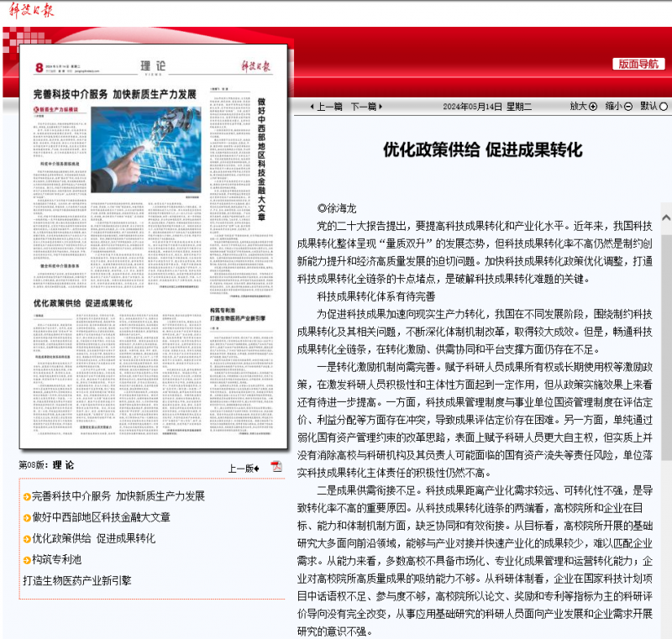The height and width of the screenshot is (639, 672).
Task: Open the PDF download icon
Action: pos(276,466)
